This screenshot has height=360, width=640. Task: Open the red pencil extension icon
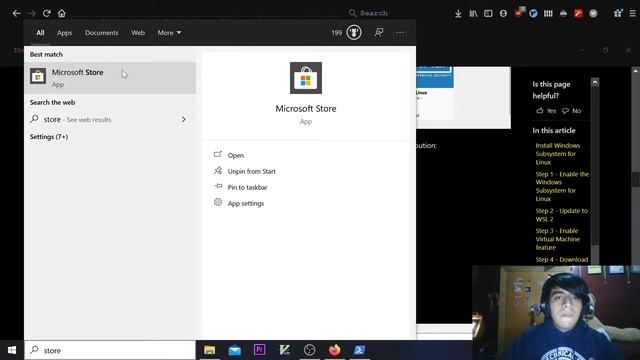tap(578, 13)
